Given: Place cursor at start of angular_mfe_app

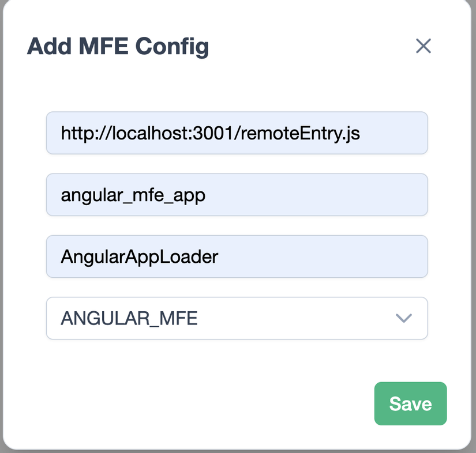Looking at the screenshot, I should pos(62,195).
